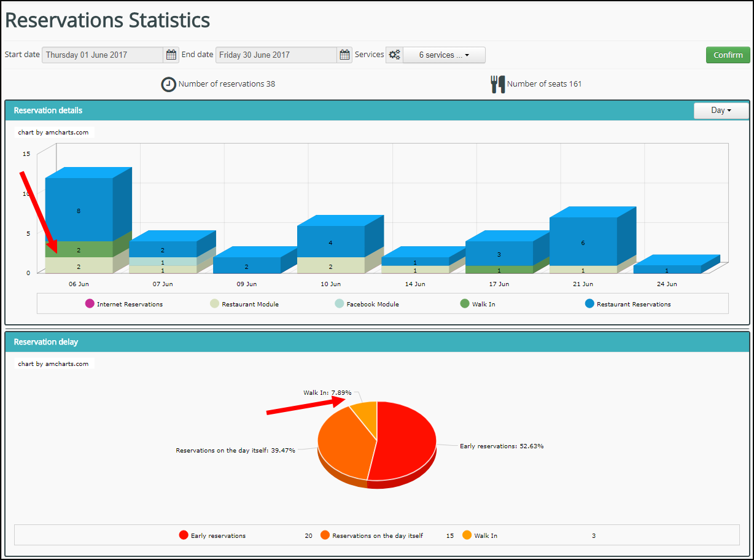Screen dimensions: 754x560
Task: Click the Reservations on the day itself legend dot
Action: point(325,535)
